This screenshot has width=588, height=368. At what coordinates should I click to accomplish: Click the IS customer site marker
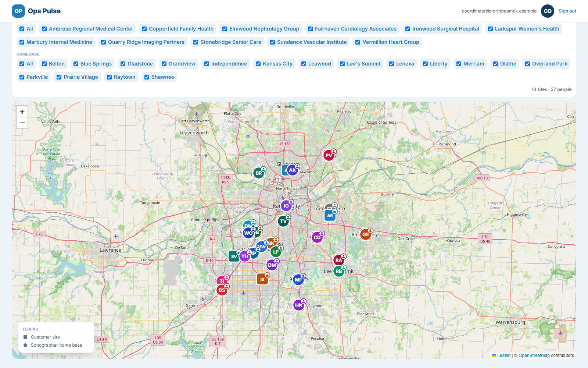262,279
